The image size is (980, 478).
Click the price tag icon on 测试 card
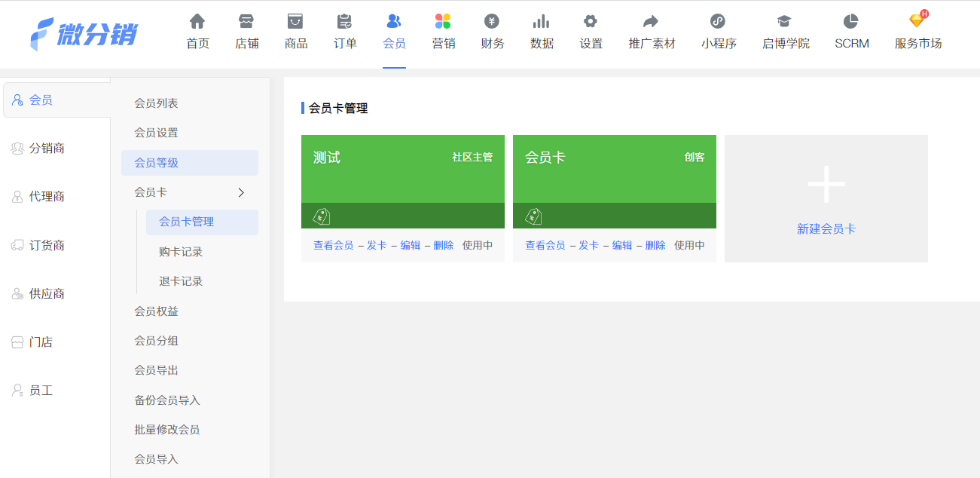click(322, 216)
